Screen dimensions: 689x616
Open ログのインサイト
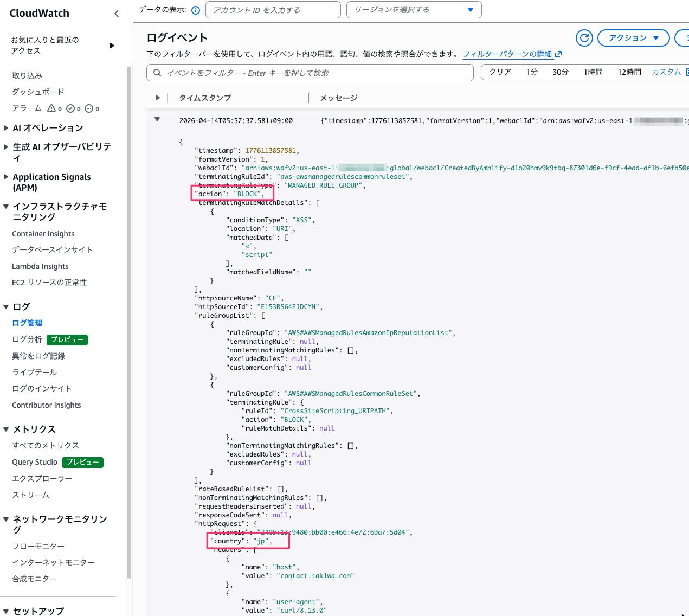click(42, 389)
